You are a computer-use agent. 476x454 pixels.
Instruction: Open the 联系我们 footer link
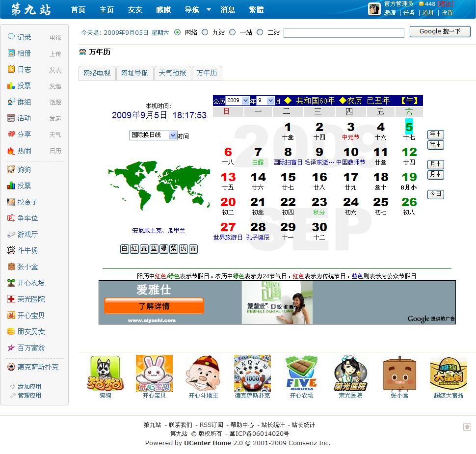[180, 425]
